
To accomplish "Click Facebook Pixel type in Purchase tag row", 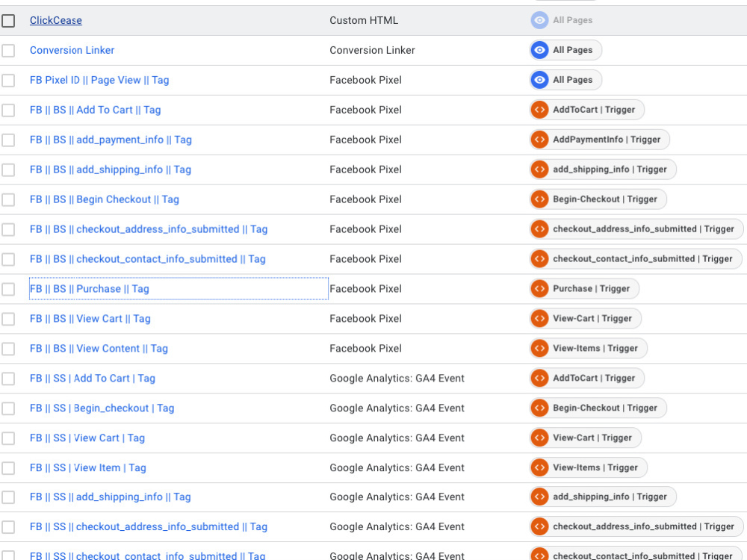I will pos(365,288).
